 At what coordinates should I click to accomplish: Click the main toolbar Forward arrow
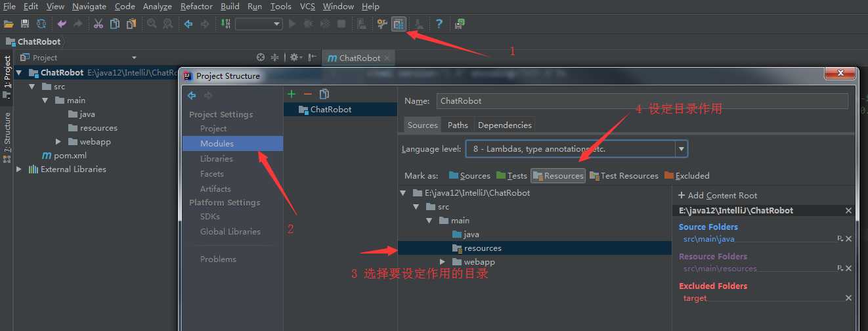(205, 24)
